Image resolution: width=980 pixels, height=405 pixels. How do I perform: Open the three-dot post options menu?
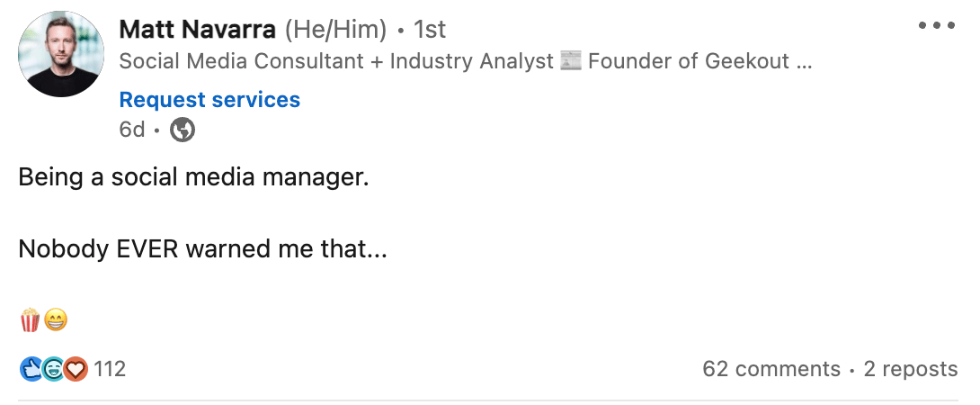936,25
